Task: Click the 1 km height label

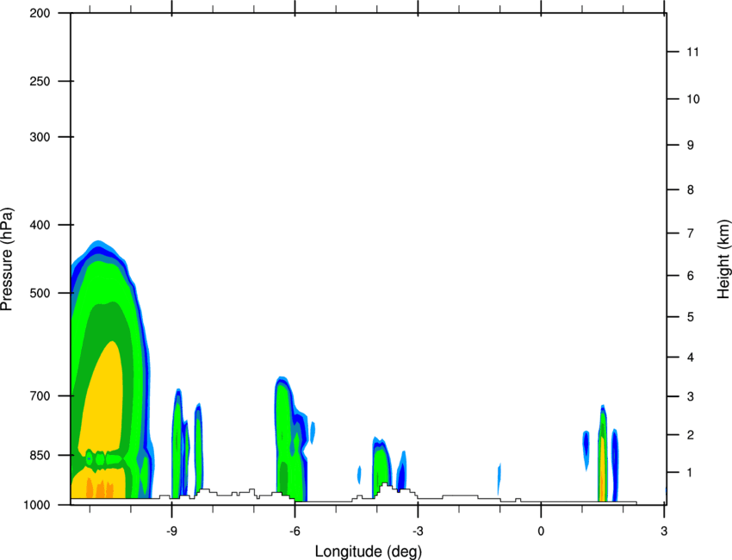Action: pos(690,473)
